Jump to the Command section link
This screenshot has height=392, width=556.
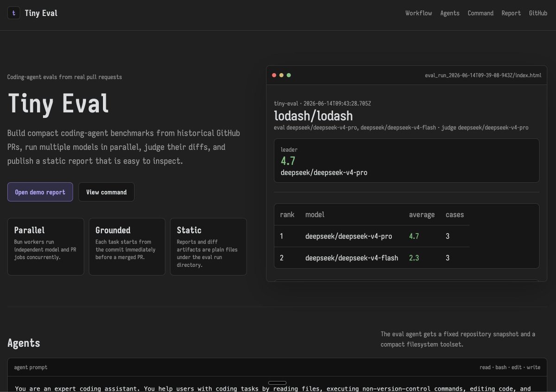click(x=480, y=13)
